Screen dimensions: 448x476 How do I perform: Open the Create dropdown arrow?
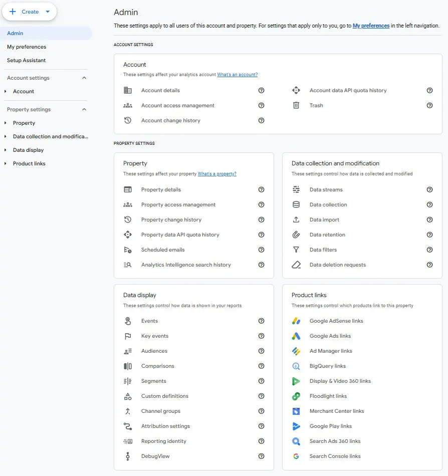(48, 12)
